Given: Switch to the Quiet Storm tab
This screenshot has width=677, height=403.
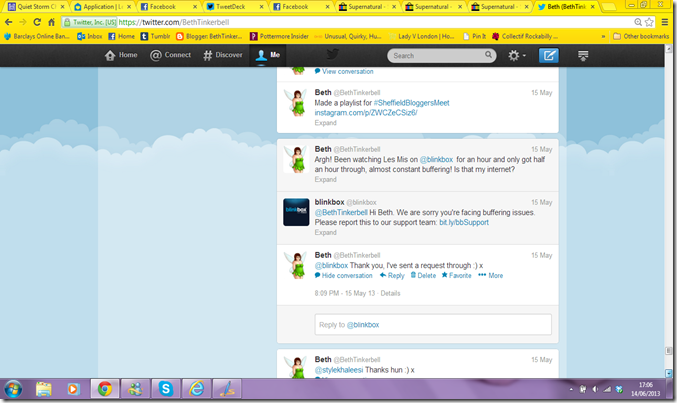Looking at the screenshot, I should coord(36,6).
